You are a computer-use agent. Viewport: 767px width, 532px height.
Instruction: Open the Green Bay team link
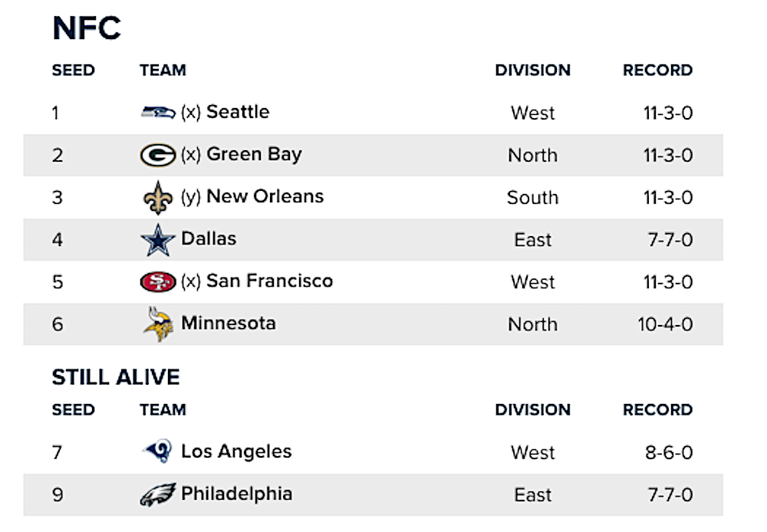(254, 155)
